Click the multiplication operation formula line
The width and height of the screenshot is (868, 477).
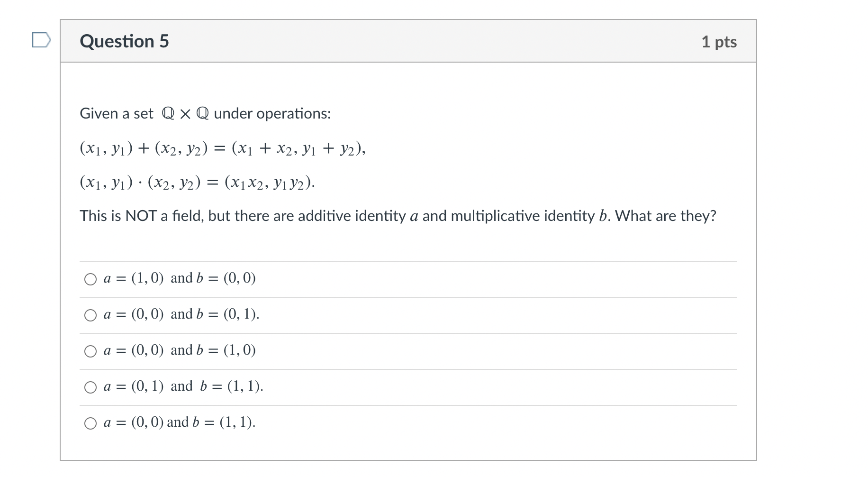tap(198, 183)
